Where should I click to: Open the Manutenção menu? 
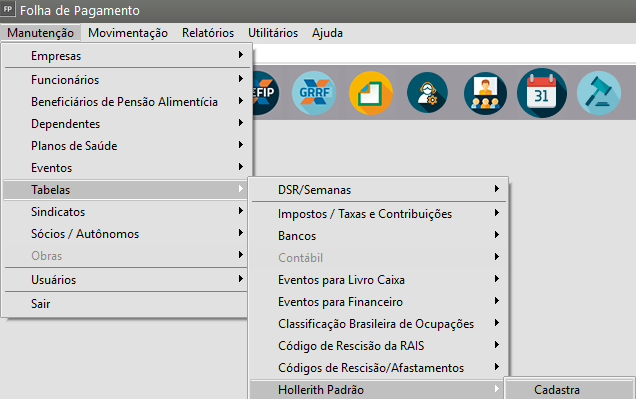tap(40, 33)
